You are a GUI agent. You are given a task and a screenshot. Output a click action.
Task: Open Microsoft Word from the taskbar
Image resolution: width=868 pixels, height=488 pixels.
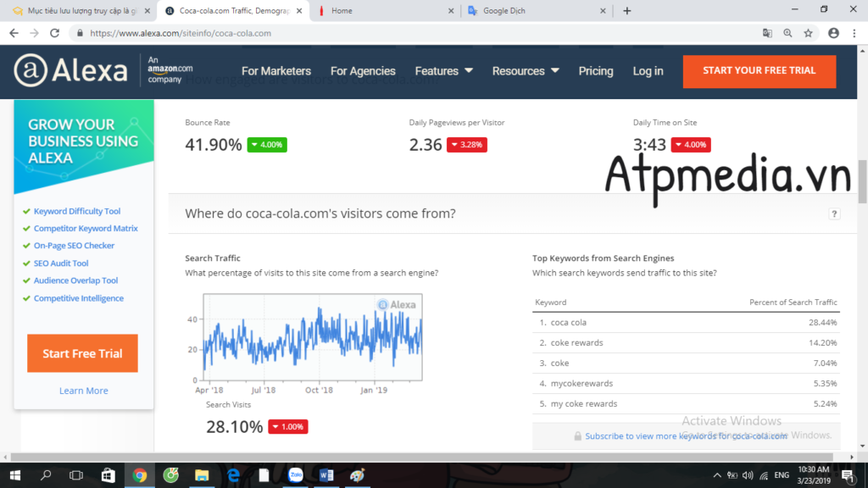click(x=326, y=475)
